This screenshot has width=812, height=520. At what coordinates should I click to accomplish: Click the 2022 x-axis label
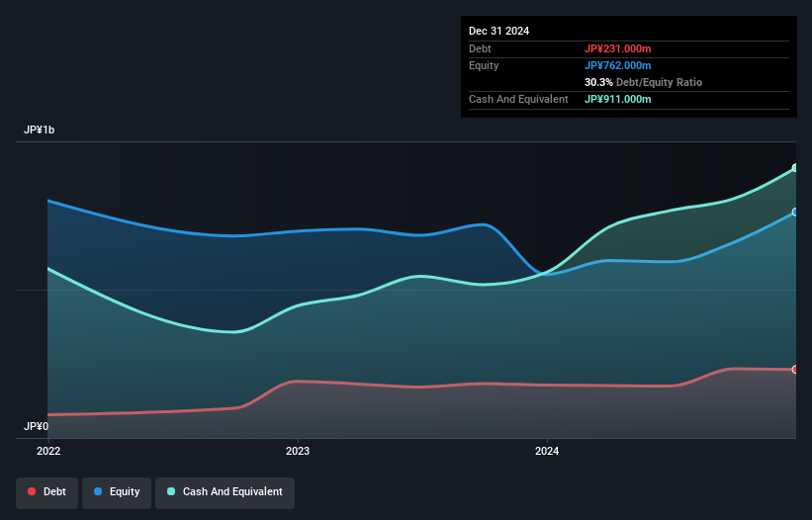coord(48,451)
